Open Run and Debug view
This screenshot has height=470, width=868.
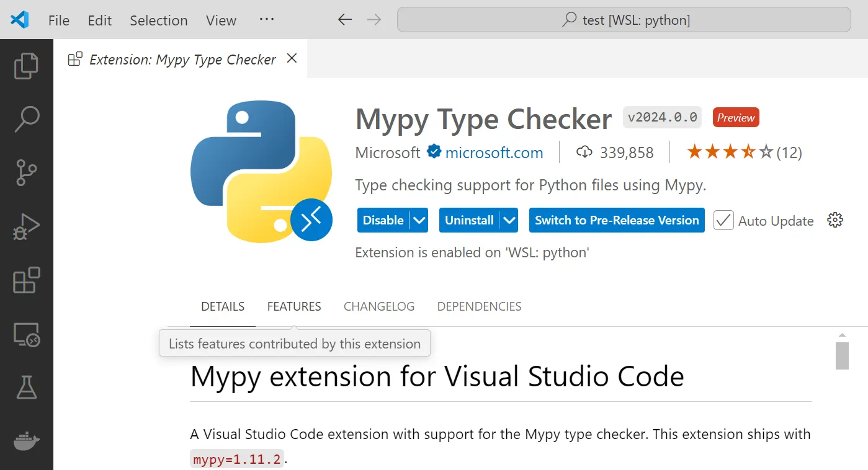click(26, 227)
